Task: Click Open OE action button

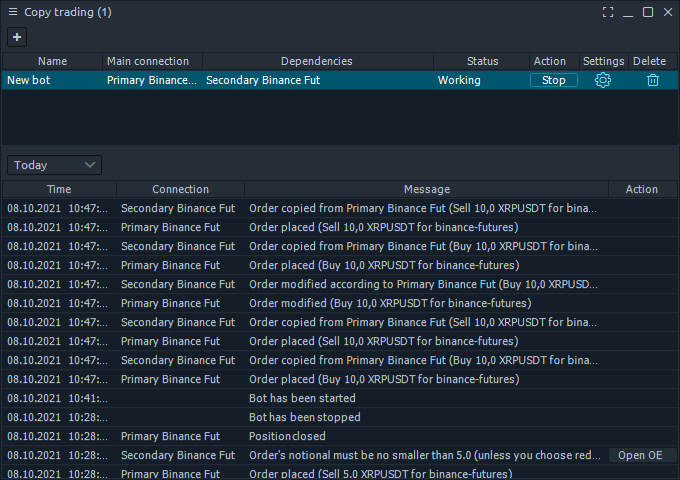Action: pyautogui.click(x=641, y=455)
